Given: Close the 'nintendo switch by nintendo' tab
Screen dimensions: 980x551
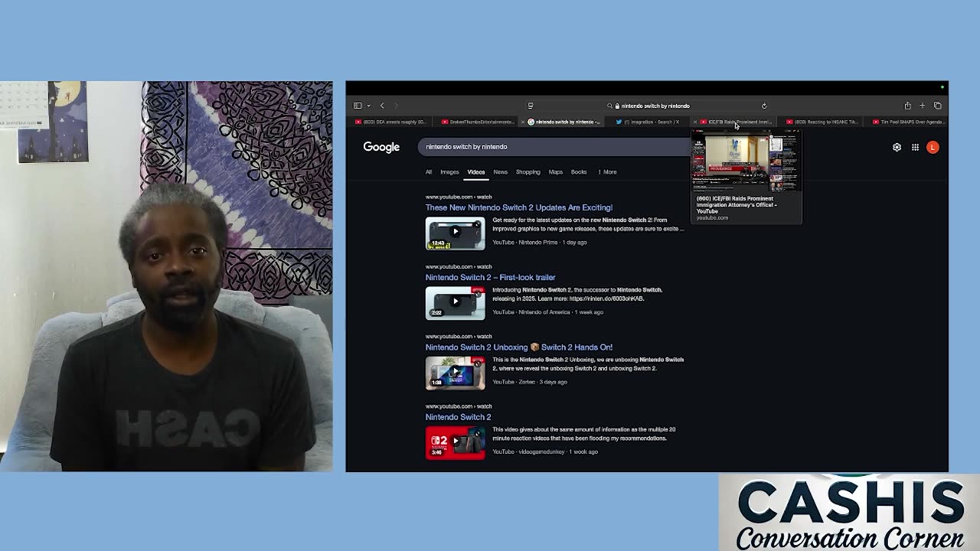Looking at the screenshot, I should point(523,122).
